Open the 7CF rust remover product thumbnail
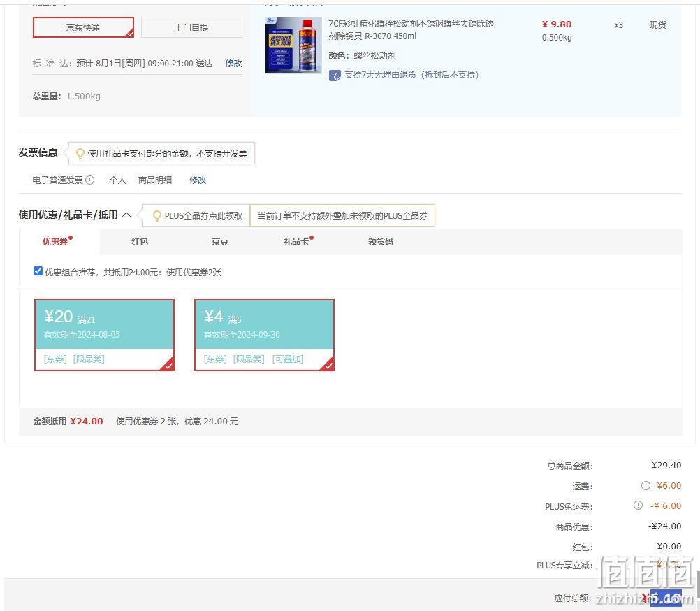The height and width of the screenshot is (611, 700). tap(293, 45)
